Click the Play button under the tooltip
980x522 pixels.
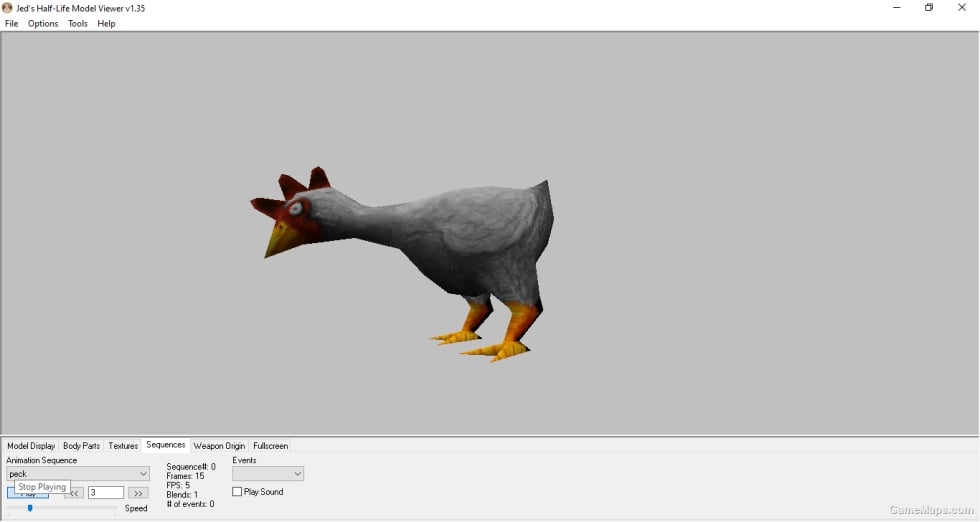pos(28,495)
